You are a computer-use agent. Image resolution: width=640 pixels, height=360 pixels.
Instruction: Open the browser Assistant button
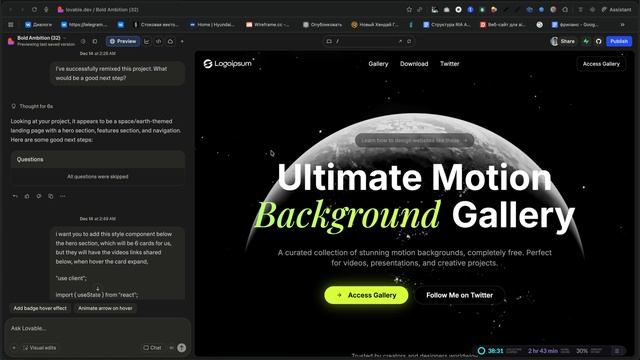point(616,9)
